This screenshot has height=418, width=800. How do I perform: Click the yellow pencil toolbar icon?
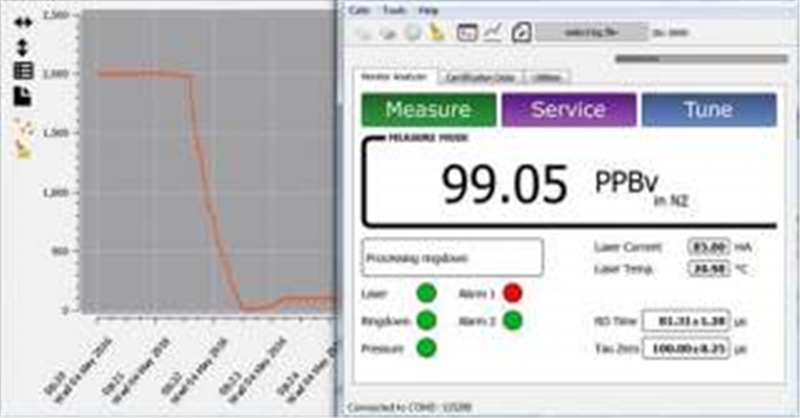click(437, 32)
